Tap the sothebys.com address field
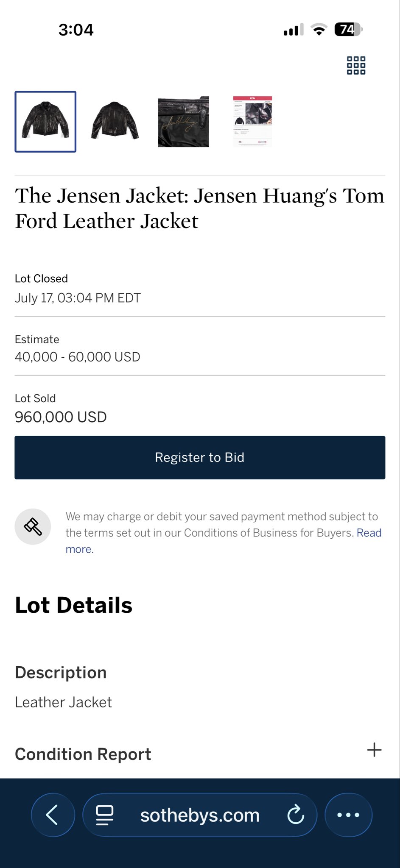400x868 pixels. pyautogui.click(x=200, y=815)
